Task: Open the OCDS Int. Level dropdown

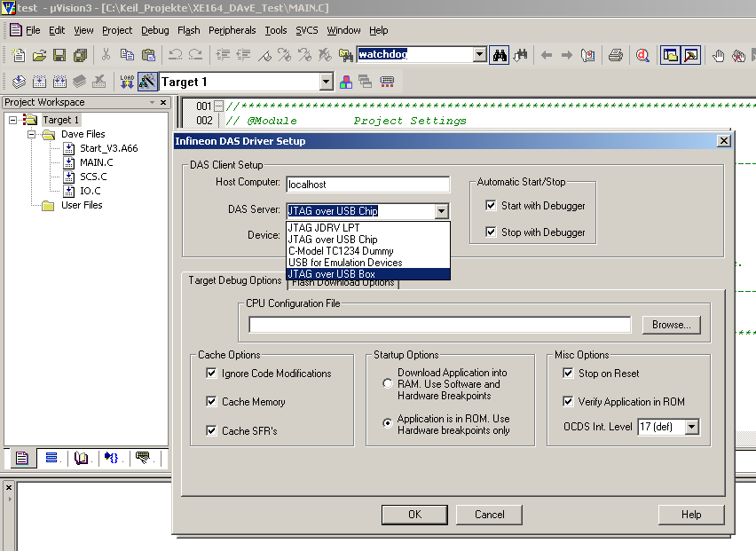Action: tap(692, 427)
